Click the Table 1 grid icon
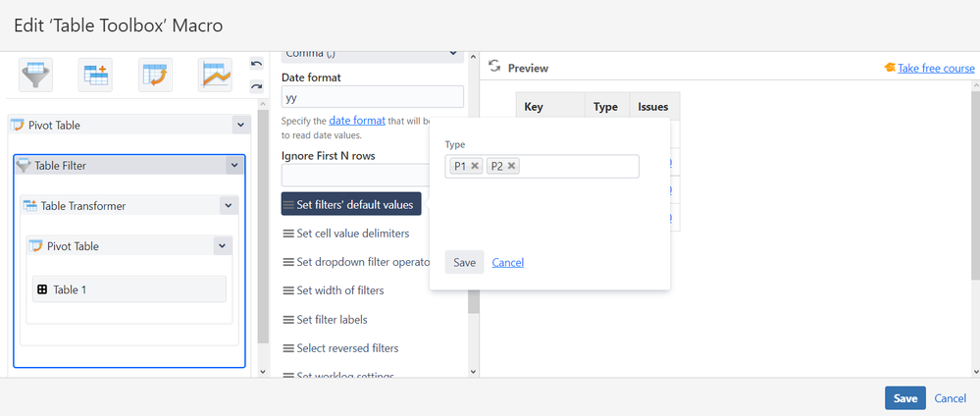Image resolution: width=980 pixels, height=416 pixels. [42, 289]
